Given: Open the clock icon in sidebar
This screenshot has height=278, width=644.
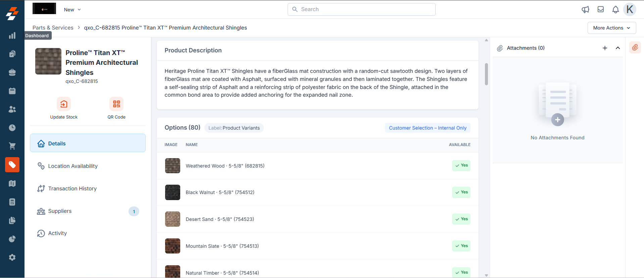Looking at the screenshot, I should (12, 128).
